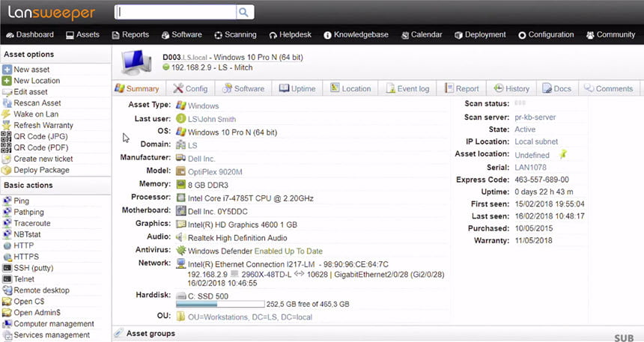Viewport: 644px width, 342px height.
Task: Click the Active state link
Action: (x=525, y=129)
